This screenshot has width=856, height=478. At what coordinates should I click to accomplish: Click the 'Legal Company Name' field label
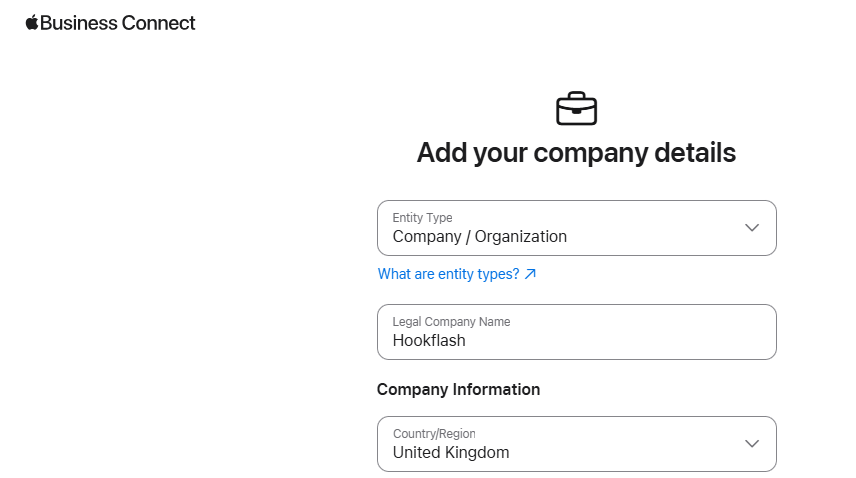451,322
